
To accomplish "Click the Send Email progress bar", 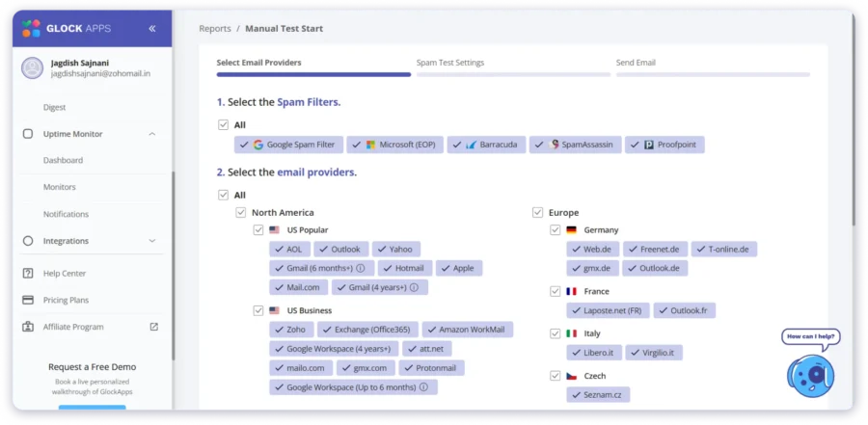I will pyautogui.click(x=713, y=74).
